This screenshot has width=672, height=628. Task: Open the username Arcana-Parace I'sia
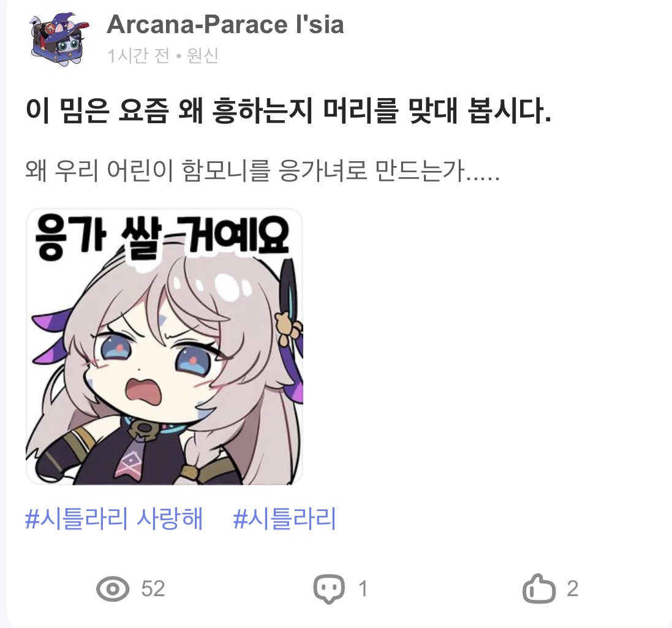click(x=225, y=25)
